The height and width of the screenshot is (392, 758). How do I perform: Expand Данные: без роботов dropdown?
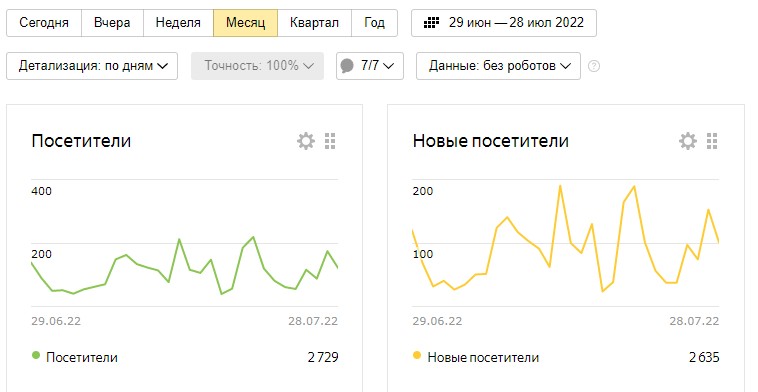(x=498, y=66)
